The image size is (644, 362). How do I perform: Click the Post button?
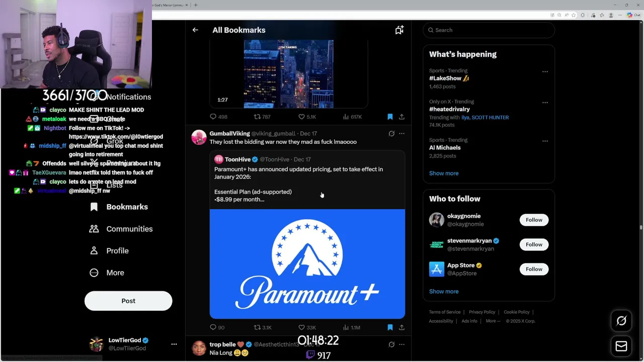[128, 301]
